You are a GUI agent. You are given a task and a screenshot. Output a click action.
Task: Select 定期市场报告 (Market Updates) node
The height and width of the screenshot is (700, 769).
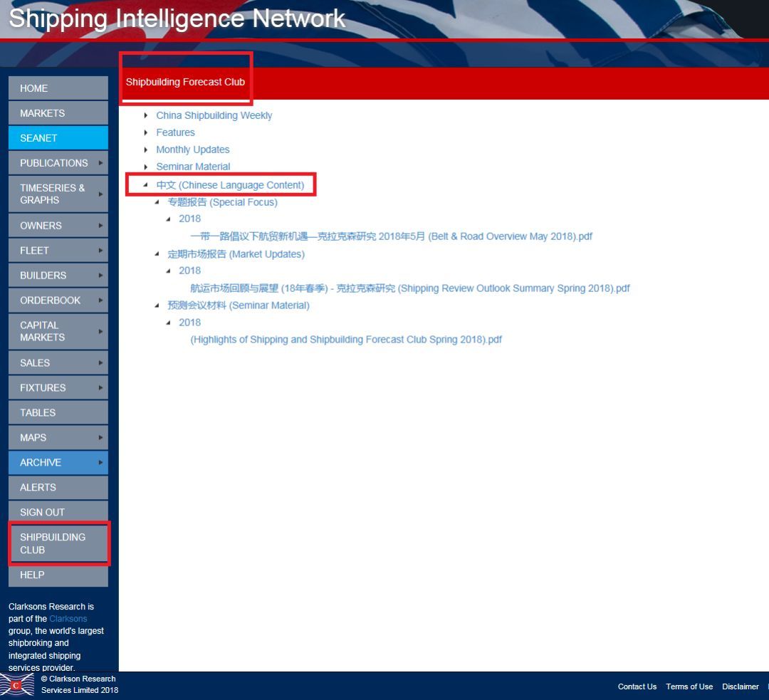pyautogui.click(x=236, y=254)
